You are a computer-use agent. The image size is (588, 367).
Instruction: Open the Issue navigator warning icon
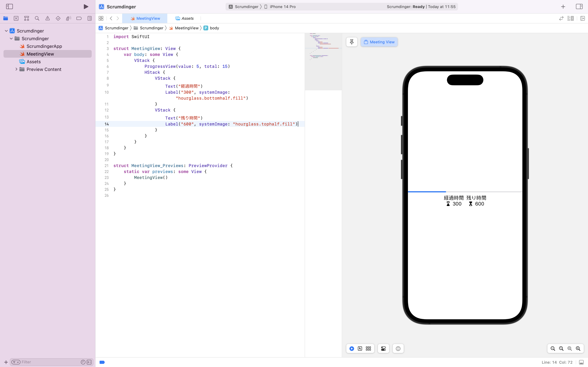coord(48,19)
